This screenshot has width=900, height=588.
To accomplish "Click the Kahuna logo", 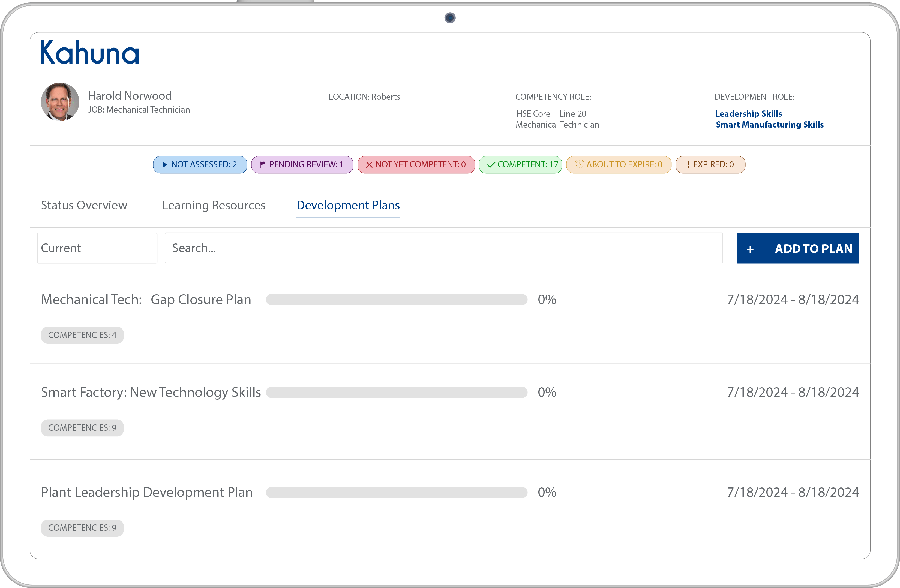I will point(90,52).
